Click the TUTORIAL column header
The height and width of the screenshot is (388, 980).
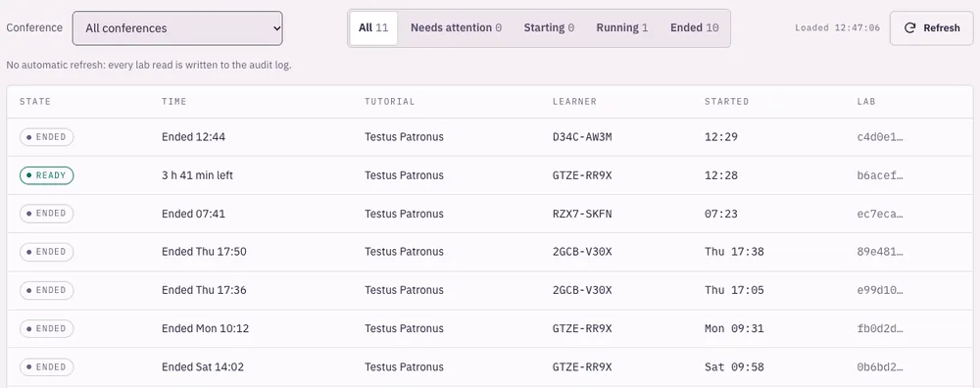(389, 101)
